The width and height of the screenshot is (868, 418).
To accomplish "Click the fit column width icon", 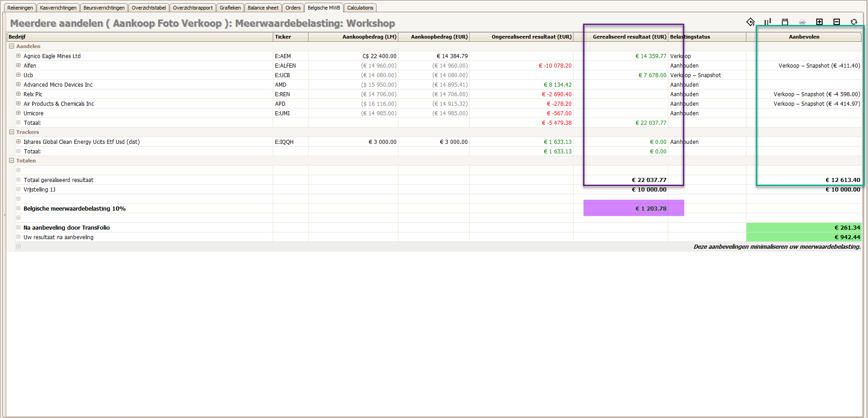I will click(x=785, y=22).
